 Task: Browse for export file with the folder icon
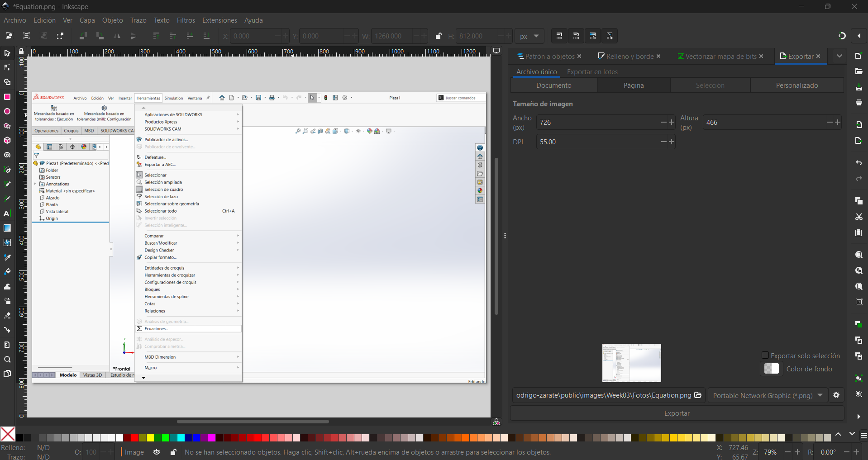698,395
